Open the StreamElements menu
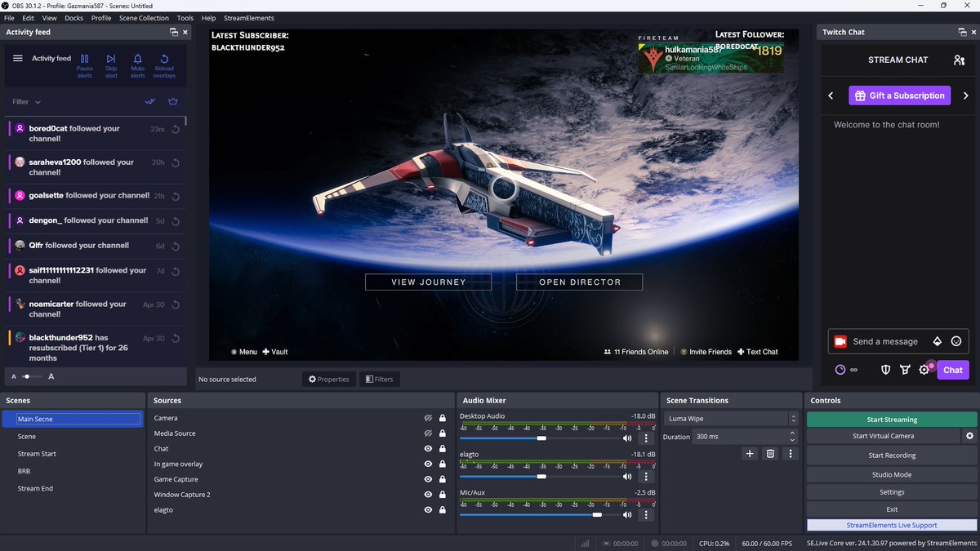This screenshot has height=551, width=980. point(247,17)
